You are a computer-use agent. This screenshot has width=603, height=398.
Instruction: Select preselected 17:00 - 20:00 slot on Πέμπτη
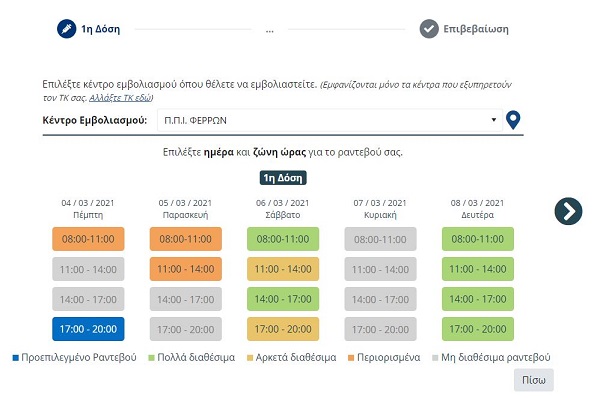88,329
